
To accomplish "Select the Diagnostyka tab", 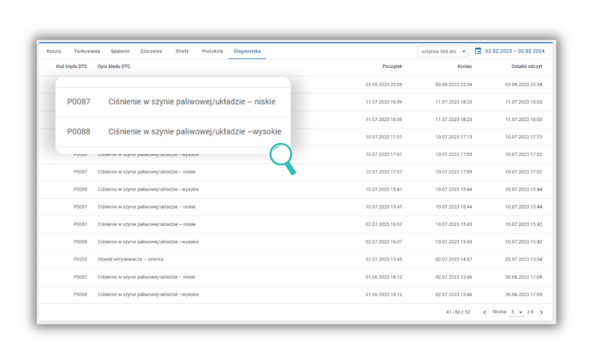I will click(x=247, y=51).
